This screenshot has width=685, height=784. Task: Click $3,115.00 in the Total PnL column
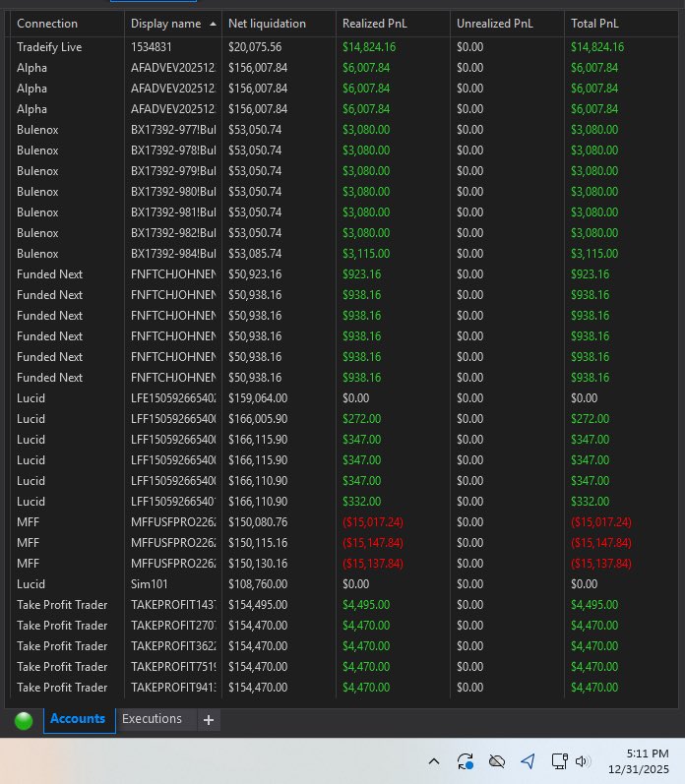(594, 254)
